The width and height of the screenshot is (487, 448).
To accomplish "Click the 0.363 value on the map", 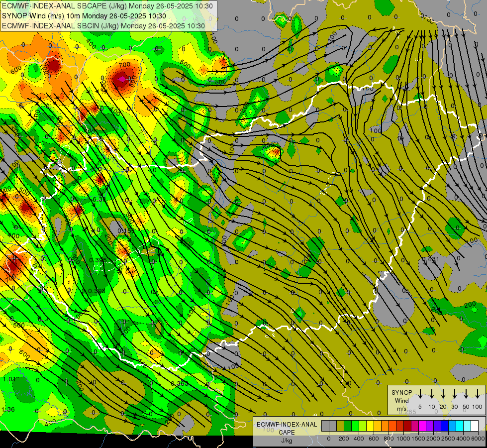I will [x=180, y=383].
